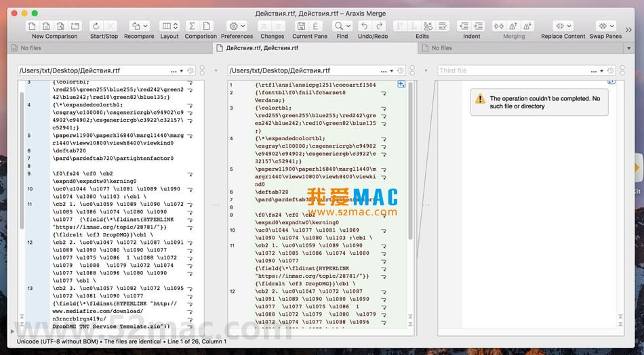This screenshot has height=355, width=644.
Task: Open new image comparison icon
Action: pos(61,26)
